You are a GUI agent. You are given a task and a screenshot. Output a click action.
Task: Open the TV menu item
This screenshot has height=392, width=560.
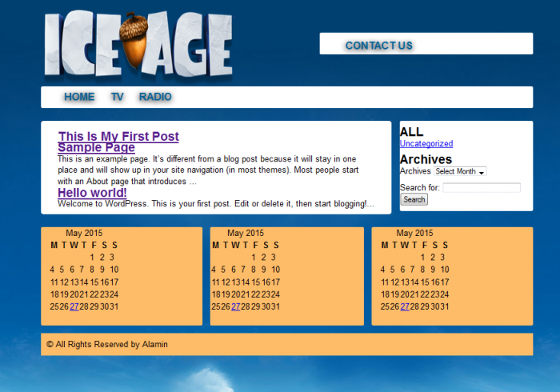point(117,97)
